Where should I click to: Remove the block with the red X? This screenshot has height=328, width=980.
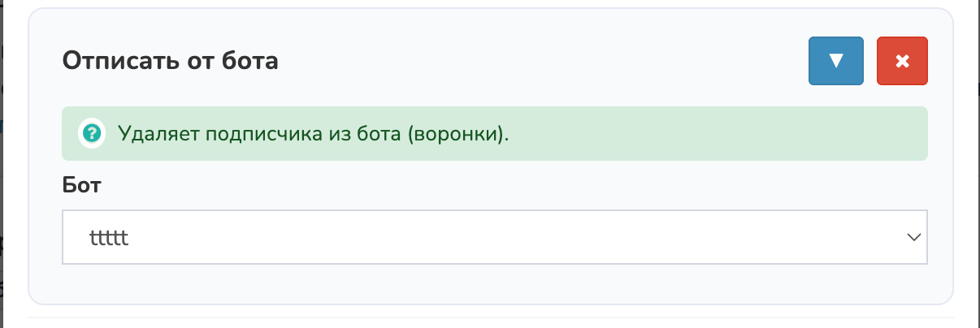tap(902, 61)
